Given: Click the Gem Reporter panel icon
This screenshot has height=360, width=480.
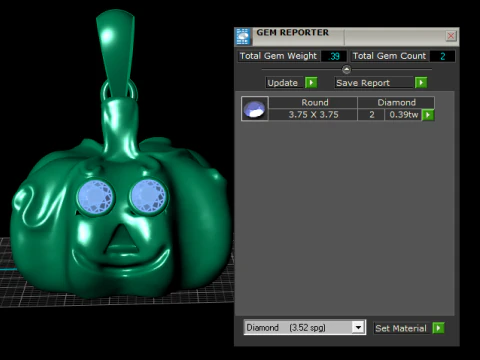Looking at the screenshot, I should click(x=243, y=37).
